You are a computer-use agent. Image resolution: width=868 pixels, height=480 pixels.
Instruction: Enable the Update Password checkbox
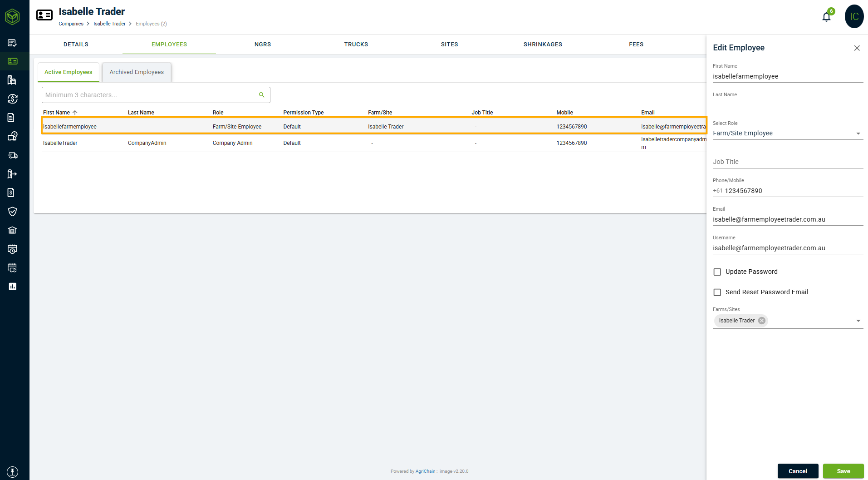coord(717,272)
